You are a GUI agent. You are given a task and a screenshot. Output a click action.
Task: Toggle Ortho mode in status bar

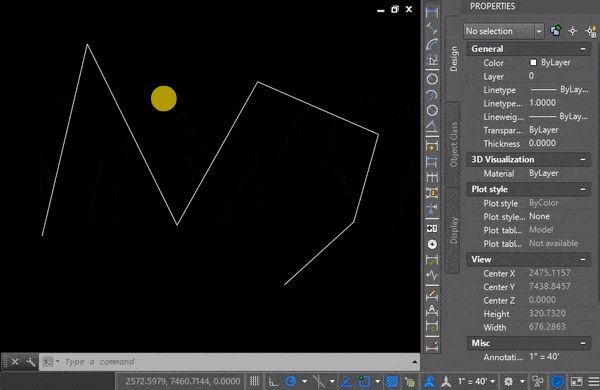tap(274, 381)
